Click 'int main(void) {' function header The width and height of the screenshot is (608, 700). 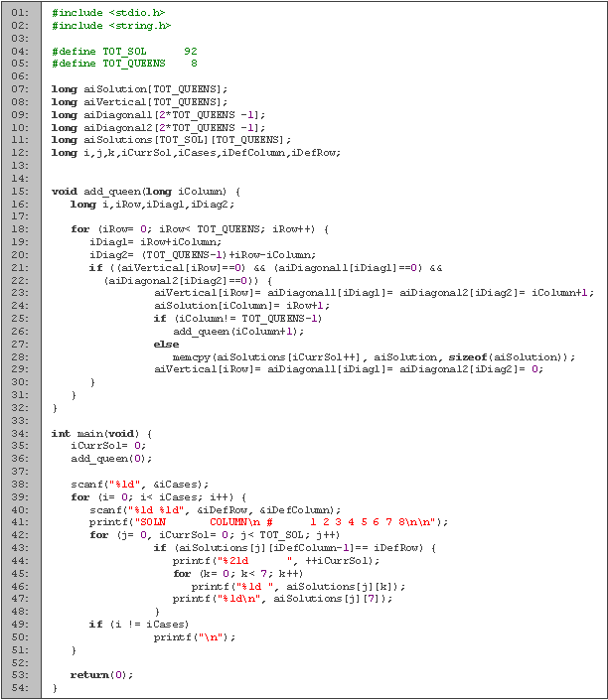point(102,434)
